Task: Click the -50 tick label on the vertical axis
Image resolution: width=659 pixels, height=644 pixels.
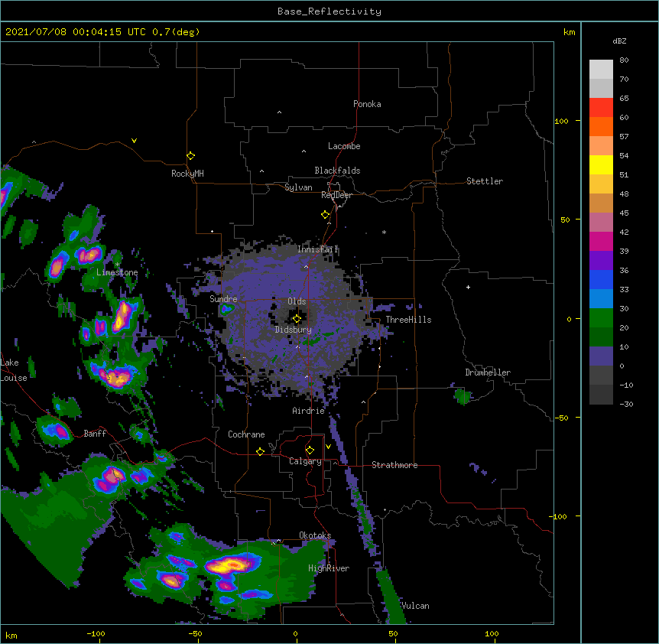Action: (561, 418)
